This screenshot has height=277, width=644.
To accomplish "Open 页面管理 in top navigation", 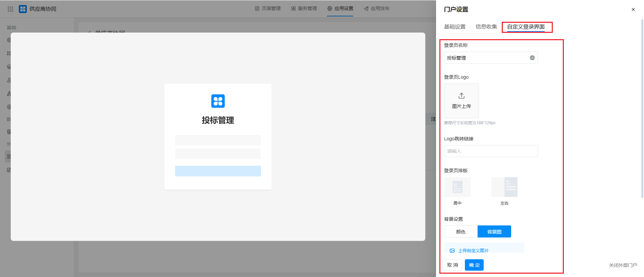I will coord(268,9).
